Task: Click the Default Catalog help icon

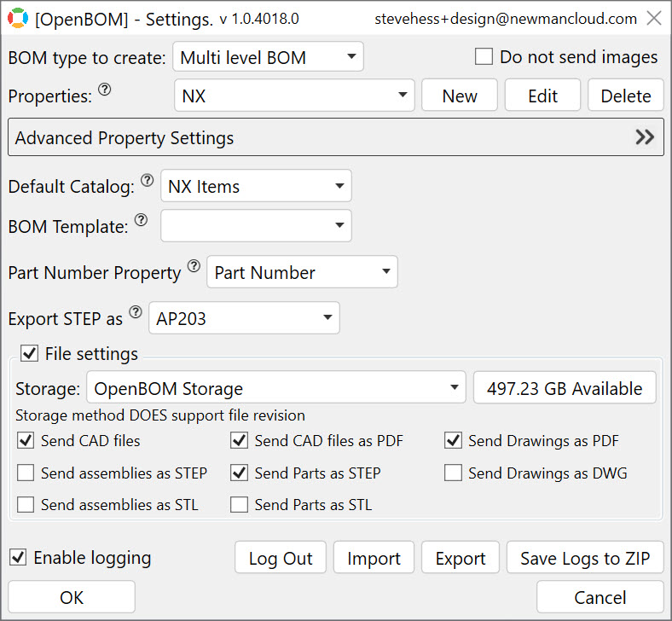Action: 147,180
